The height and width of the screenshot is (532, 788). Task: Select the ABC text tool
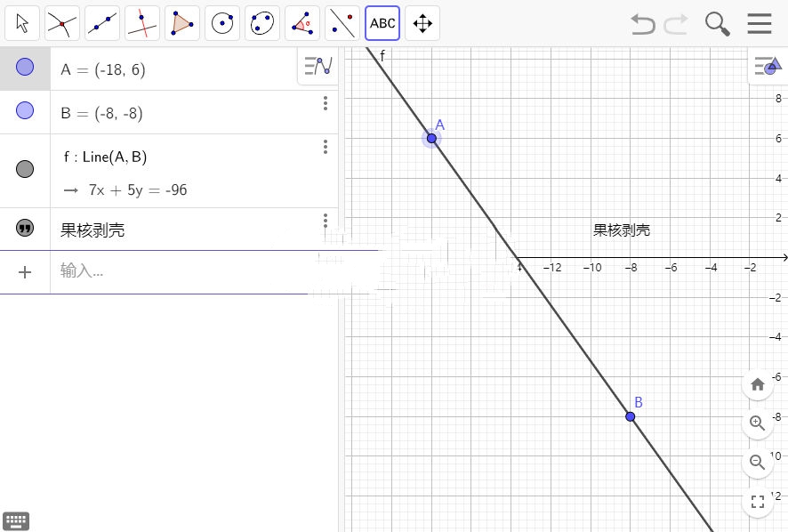click(382, 22)
